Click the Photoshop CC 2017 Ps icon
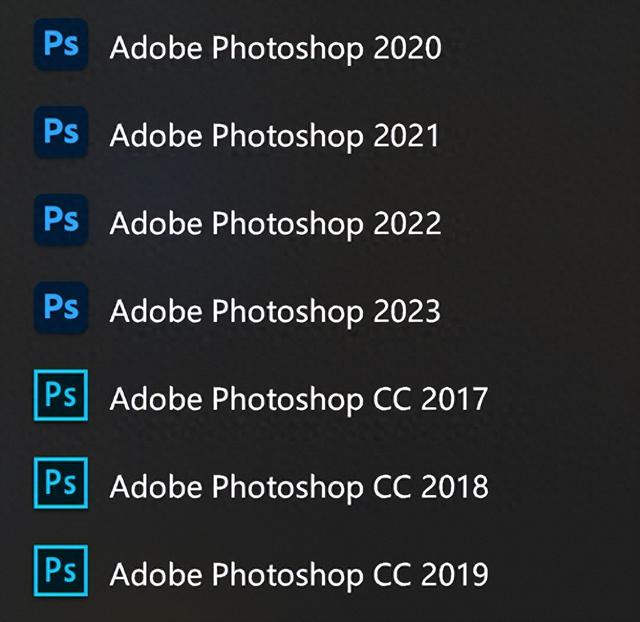This screenshot has width=640, height=622. [x=61, y=396]
